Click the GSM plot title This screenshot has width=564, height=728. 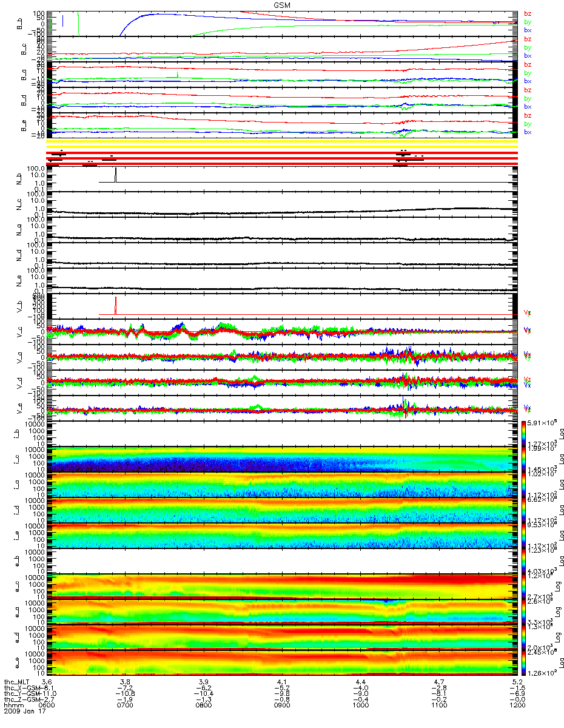coord(281,4)
